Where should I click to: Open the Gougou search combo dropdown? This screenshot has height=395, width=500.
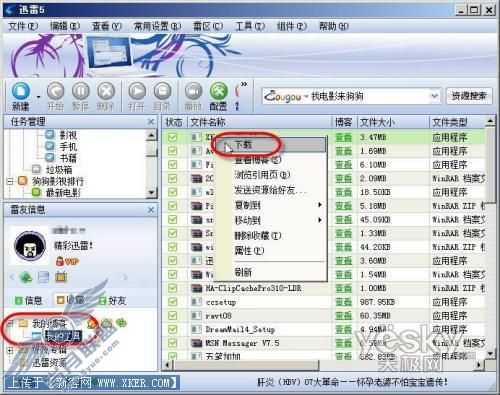pyautogui.click(x=434, y=96)
